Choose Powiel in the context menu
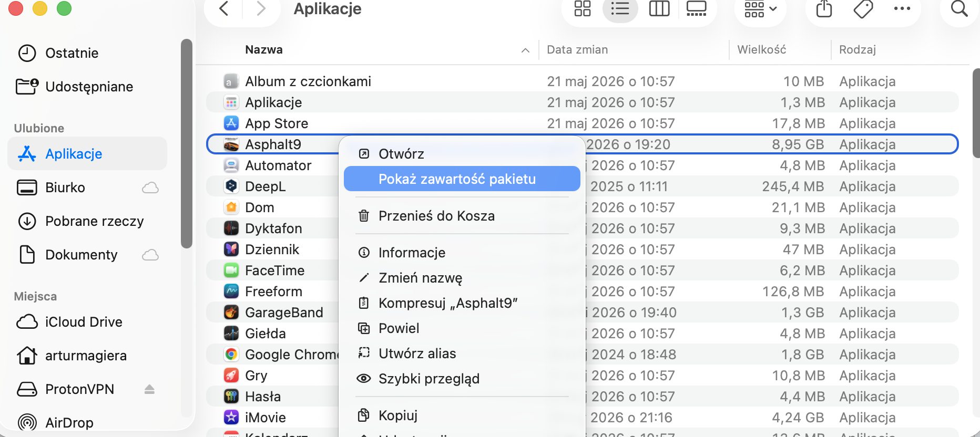 [462, 328]
